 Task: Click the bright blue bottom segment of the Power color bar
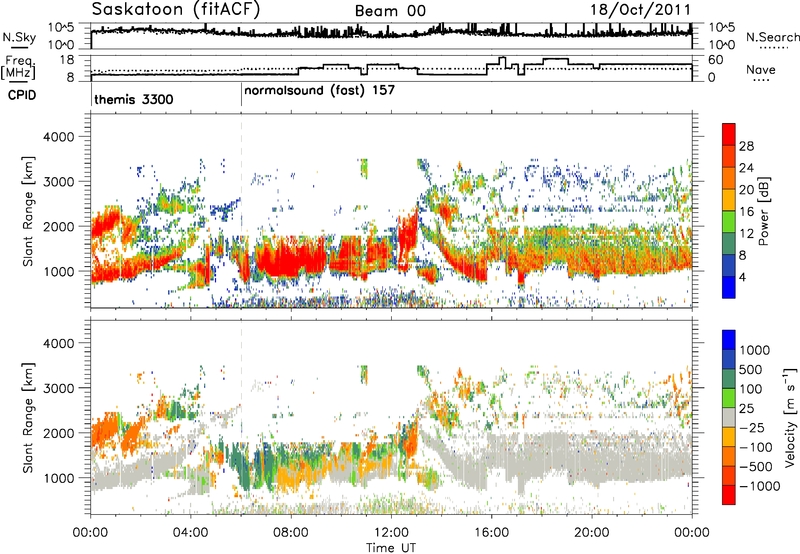[729, 287]
